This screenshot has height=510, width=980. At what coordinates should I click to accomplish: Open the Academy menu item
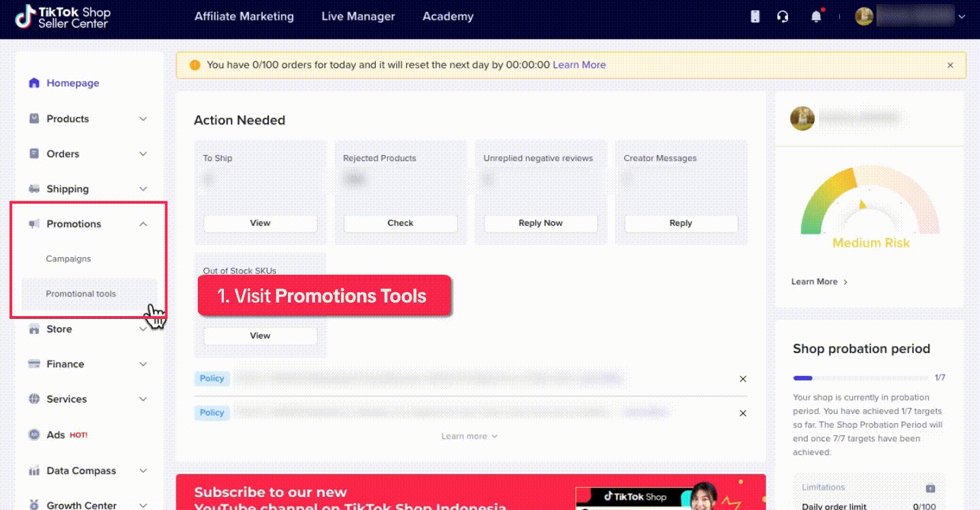tap(447, 16)
